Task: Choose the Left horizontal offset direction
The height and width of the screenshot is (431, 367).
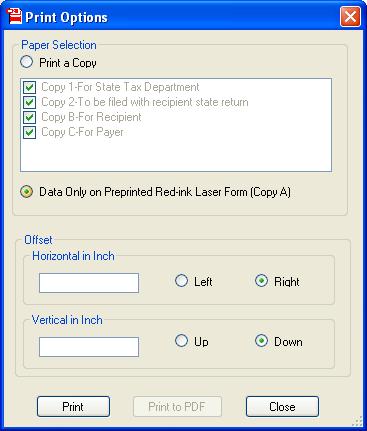Action: click(x=181, y=281)
